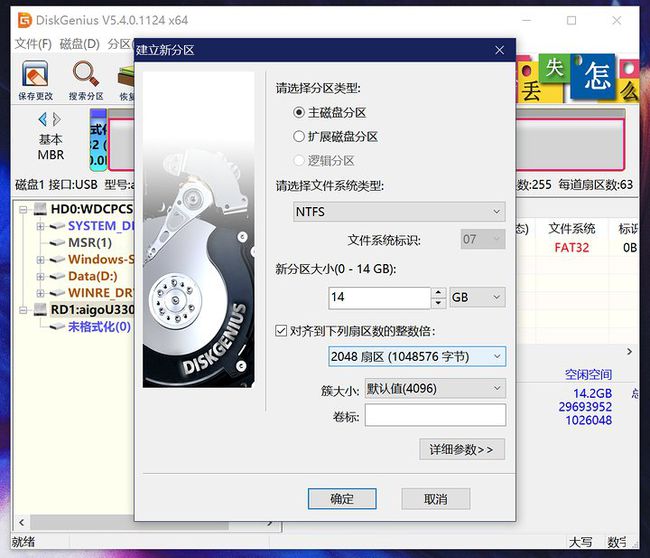Open the 文件(F) menu

click(x=33, y=44)
